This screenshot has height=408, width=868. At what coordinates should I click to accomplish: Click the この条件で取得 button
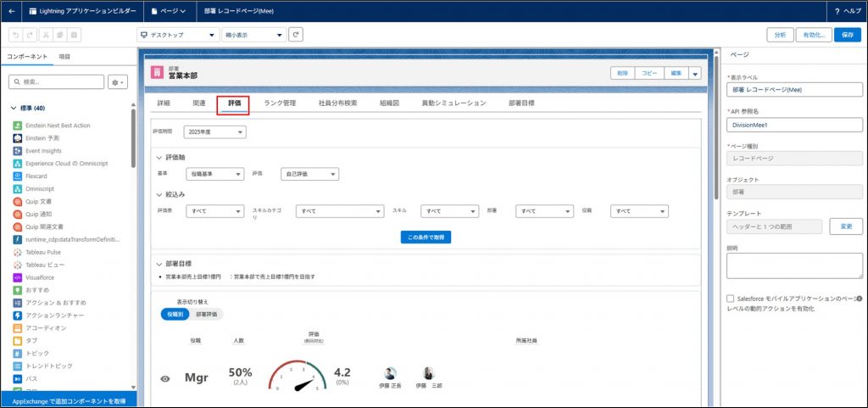pyautogui.click(x=426, y=238)
